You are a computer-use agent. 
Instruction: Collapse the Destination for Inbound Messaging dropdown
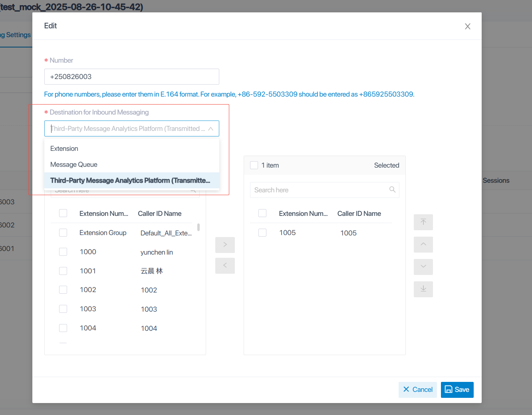(211, 129)
